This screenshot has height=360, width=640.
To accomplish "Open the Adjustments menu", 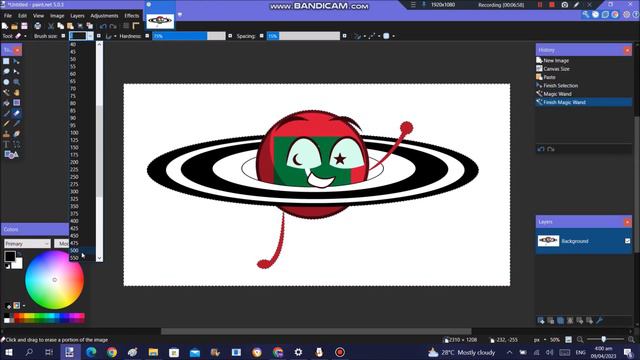I will (x=104, y=16).
